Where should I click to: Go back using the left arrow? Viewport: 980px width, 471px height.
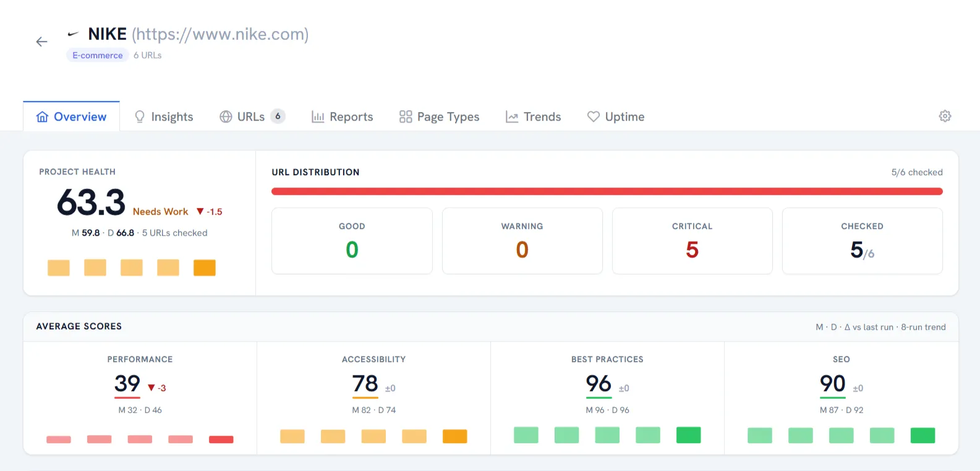[x=41, y=41]
